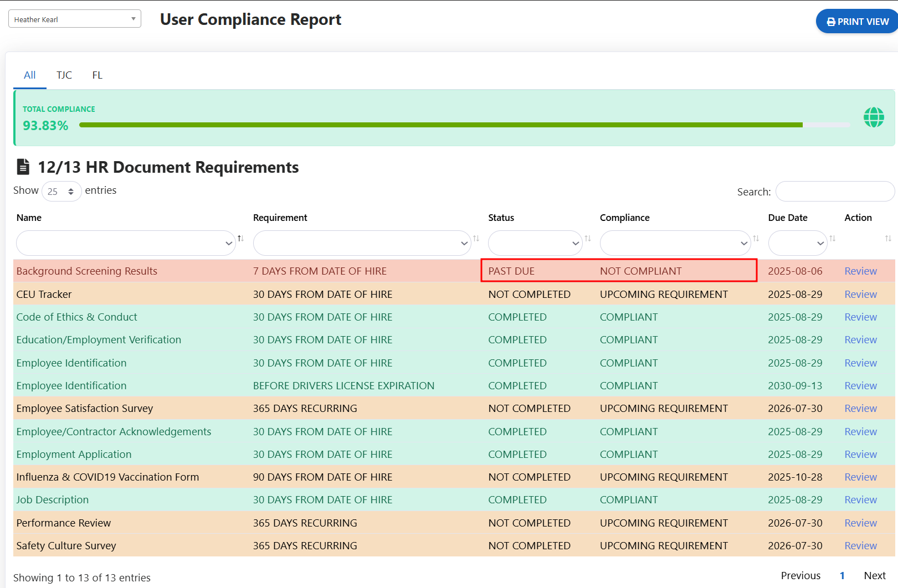The width and height of the screenshot is (898, 588).
Task: Change the show entries count selector
Action: coord(61,192)
